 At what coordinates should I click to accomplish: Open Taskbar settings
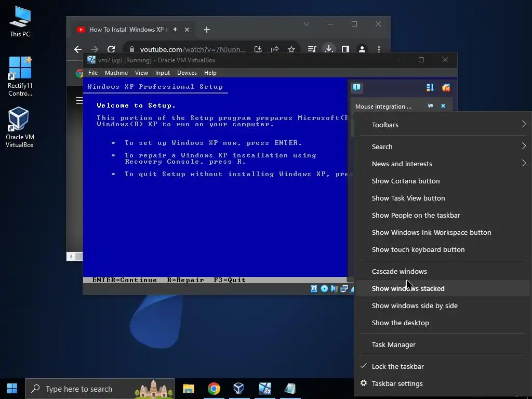(443, 383)
